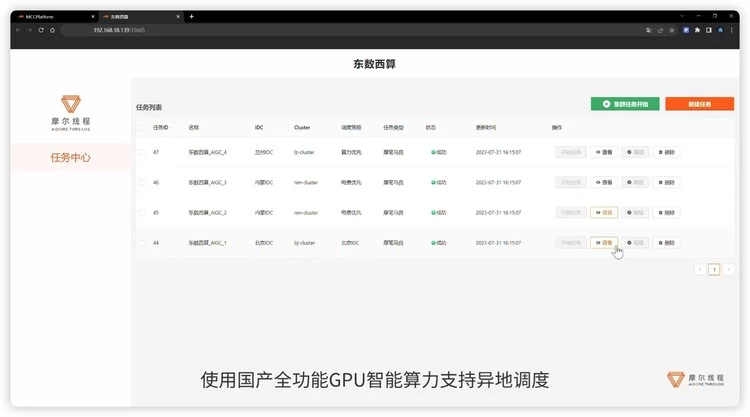The height and width of the screenshot is (417, 750).
Task: Select page 1 in pagination
Action: [x=714, y=269]
